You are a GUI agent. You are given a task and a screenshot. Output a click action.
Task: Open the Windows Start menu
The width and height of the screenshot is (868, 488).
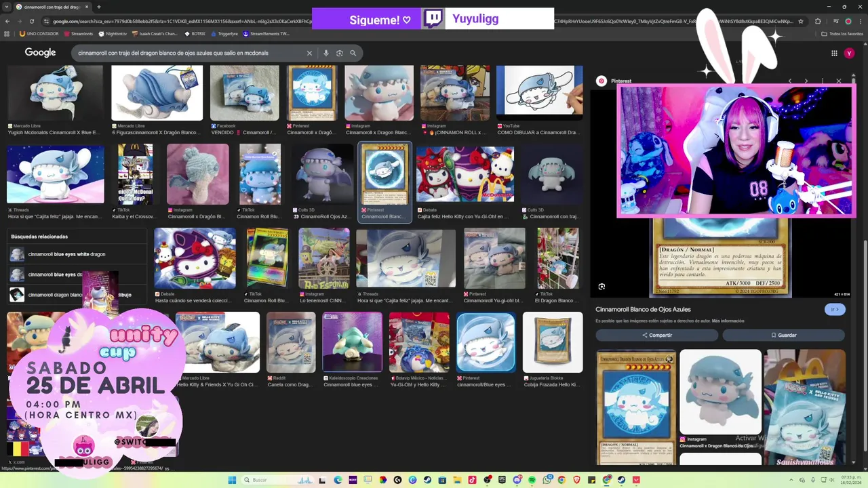point(232,480)
